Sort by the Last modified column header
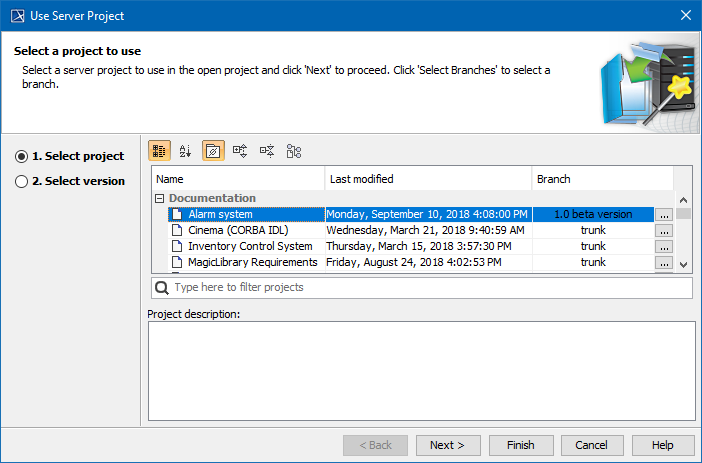The height and width of the screenshot is (463, 702). tap(428, 179)
